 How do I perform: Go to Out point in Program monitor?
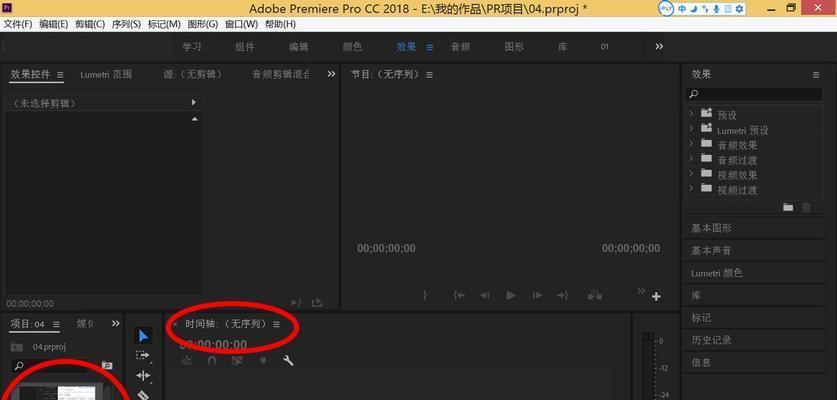(562, 295)
